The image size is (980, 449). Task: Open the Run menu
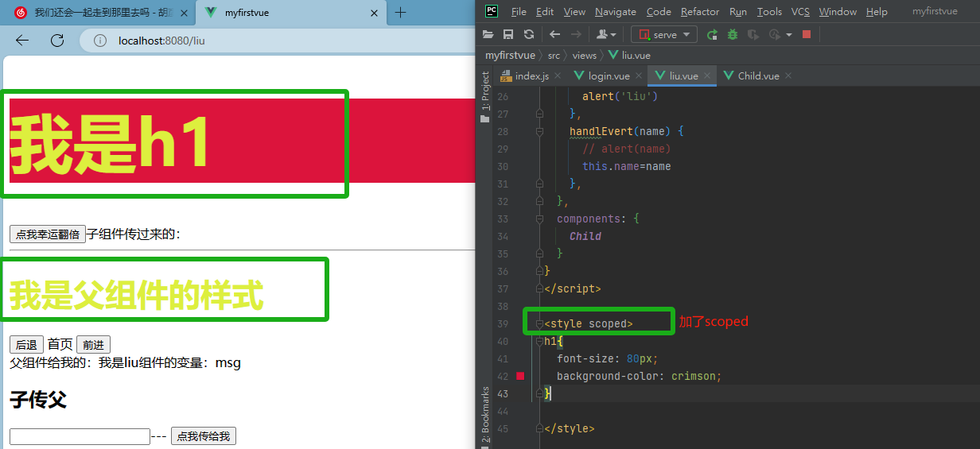tap(738, 11)
